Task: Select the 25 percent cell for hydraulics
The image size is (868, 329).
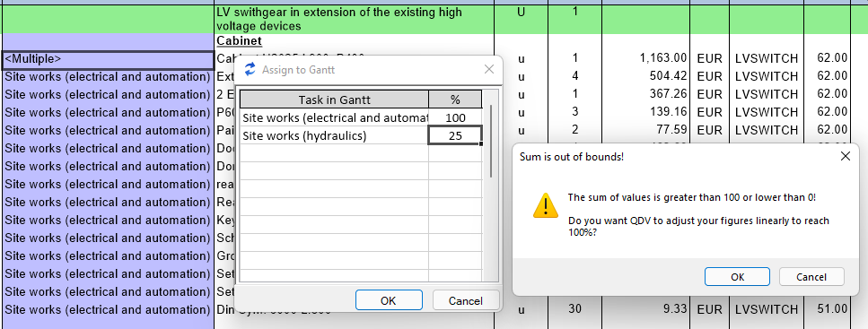Action: tap(455, 135)
